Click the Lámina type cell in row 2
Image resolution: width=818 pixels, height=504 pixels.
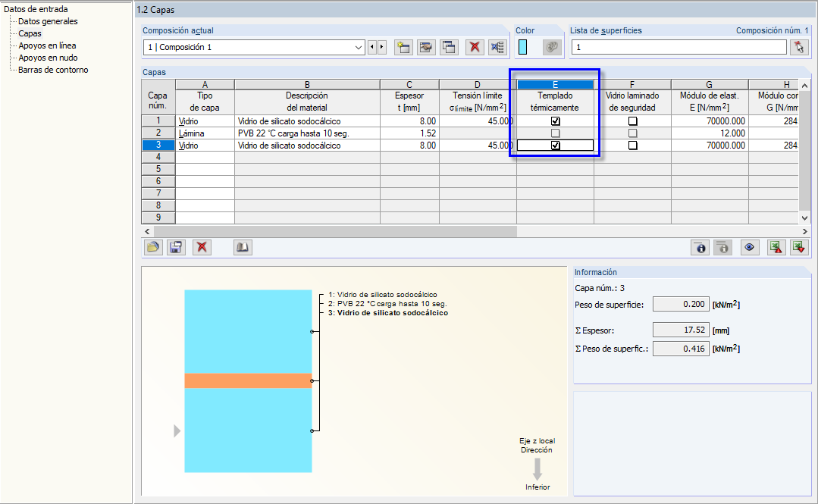pyautogui.click(x=205, y=133)
